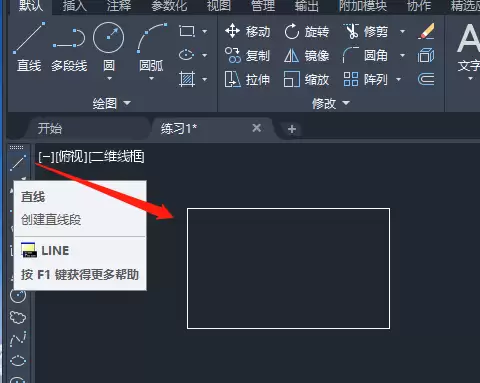480x383 pixels.
Task: Switch to the Insert (插入) ribbon tab
Action: 75,5
